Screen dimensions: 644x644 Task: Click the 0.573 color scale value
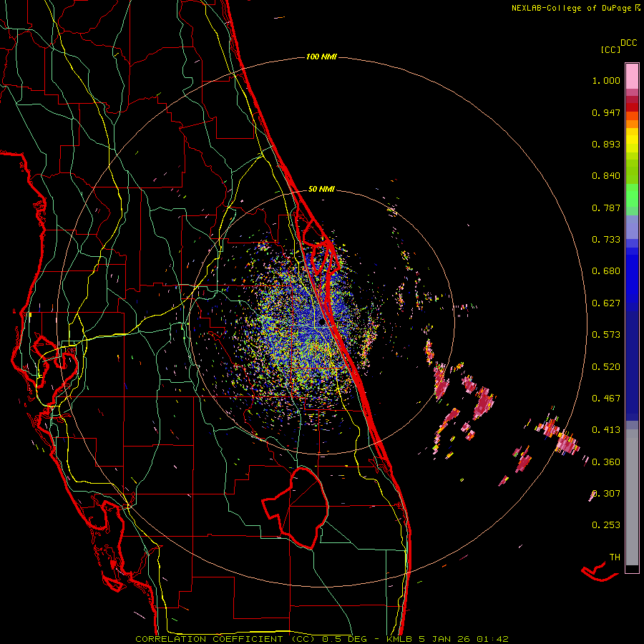pyautogui.click(x=606, y=335)
